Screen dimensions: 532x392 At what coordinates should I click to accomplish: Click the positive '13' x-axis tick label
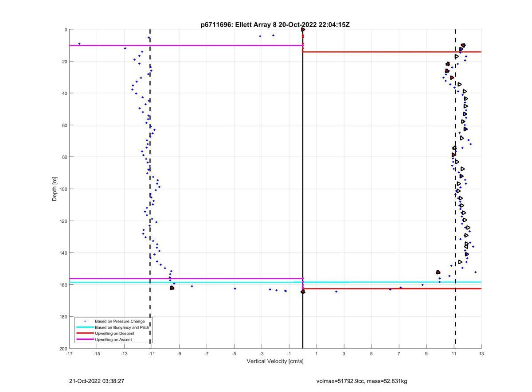coord(481,354)
